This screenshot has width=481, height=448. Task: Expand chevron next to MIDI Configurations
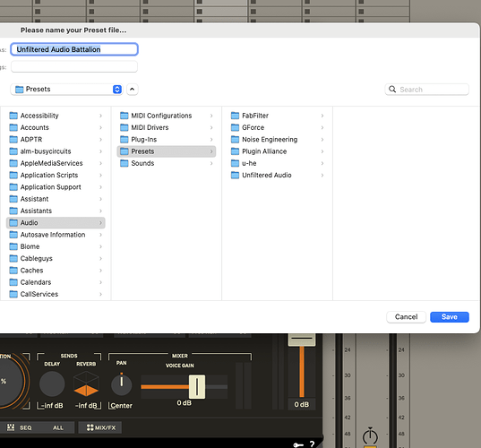pyautogui.click(x=211, y=116)
